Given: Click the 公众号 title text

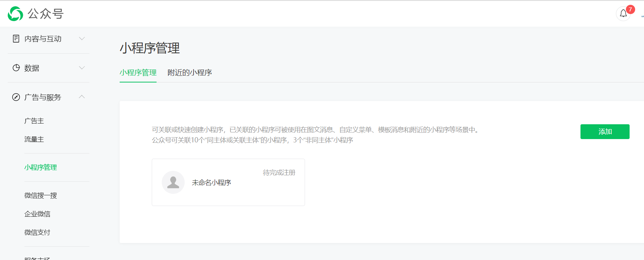Looking at the screenshot, I should (x=46, y=14).
